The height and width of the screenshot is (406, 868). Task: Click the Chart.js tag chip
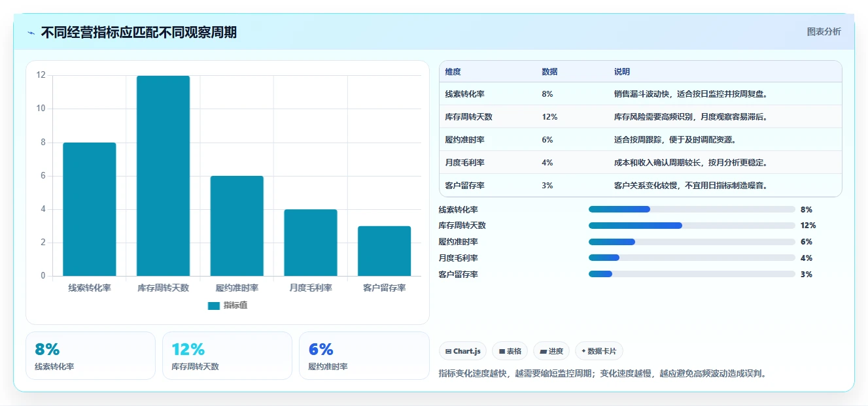pos(462,351)
